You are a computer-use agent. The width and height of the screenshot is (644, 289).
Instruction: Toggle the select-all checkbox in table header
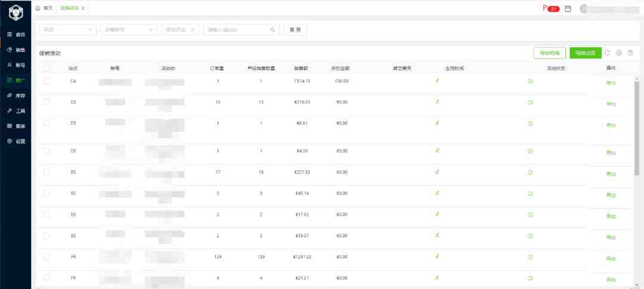(46, 69)
